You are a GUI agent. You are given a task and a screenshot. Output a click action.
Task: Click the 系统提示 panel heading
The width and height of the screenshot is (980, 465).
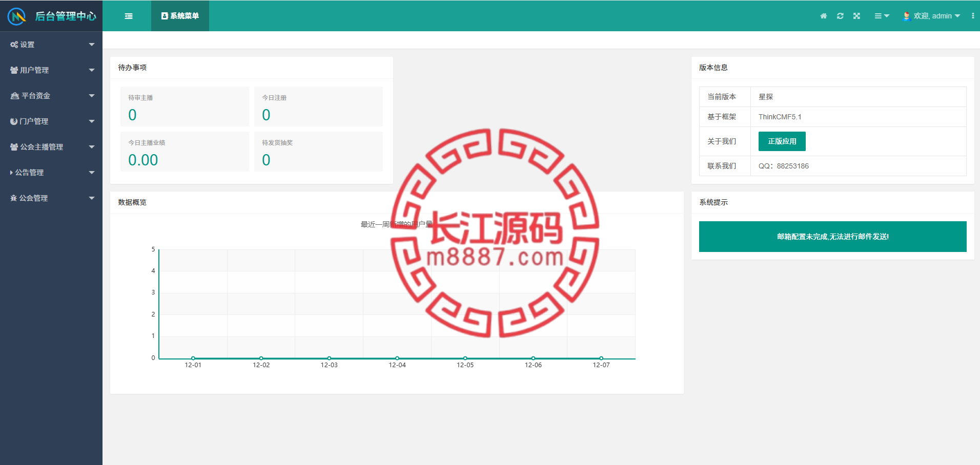713,202
